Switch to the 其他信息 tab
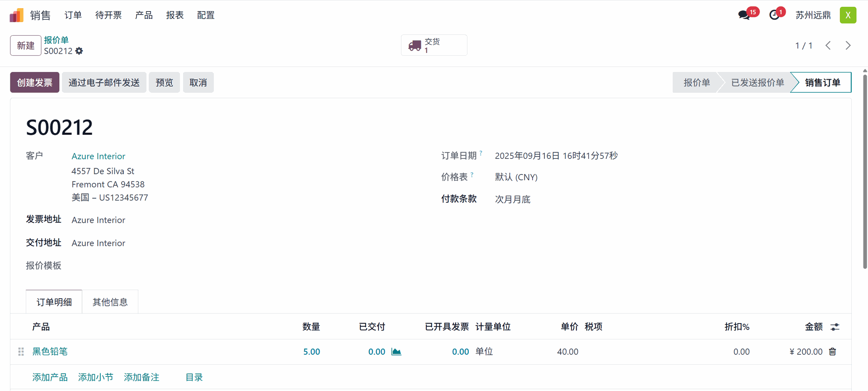Viewport: 868px width, 391px height. pos(110,302)
